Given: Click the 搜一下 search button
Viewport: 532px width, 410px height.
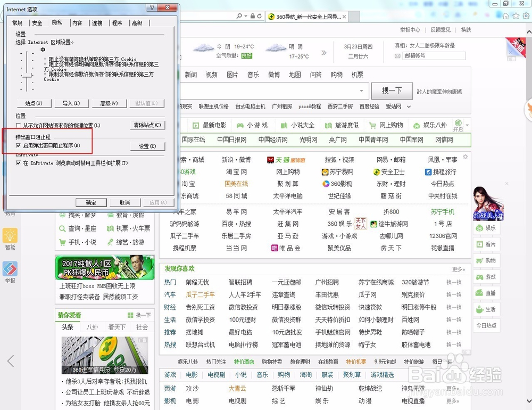Looking at the screenshot, I should click(392, 91).
